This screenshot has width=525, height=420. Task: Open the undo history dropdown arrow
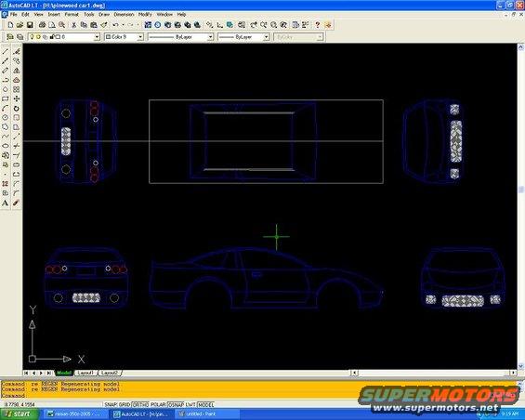124,25
